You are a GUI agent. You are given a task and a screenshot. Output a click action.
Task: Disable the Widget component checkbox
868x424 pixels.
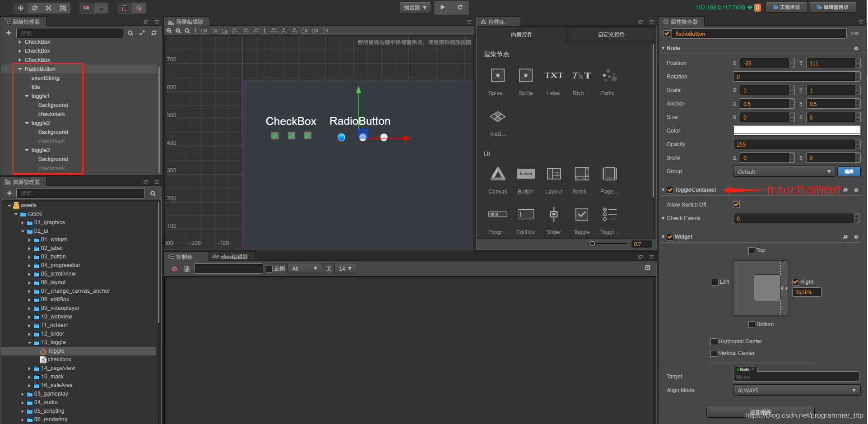point(670,237)
